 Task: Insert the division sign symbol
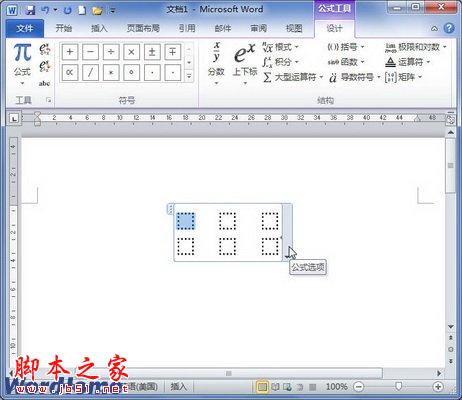pos(111,52)
